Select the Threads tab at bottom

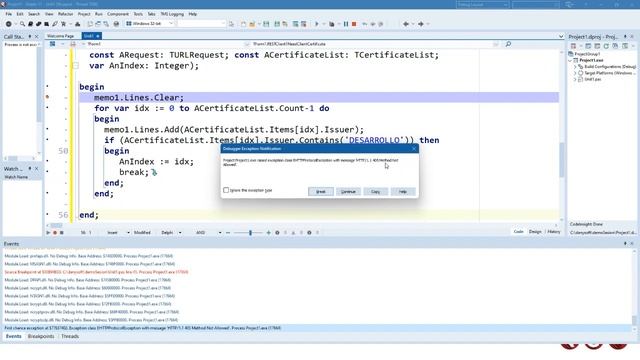coord(70,336)
